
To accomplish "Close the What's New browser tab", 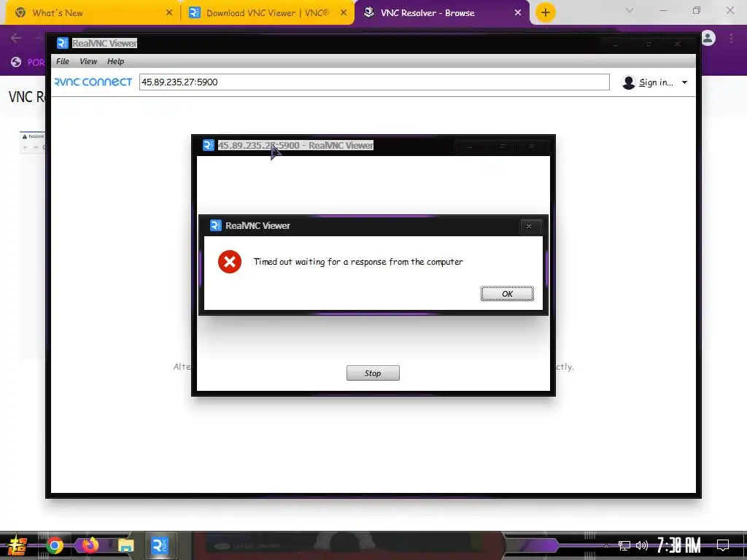I will point(169,13).
